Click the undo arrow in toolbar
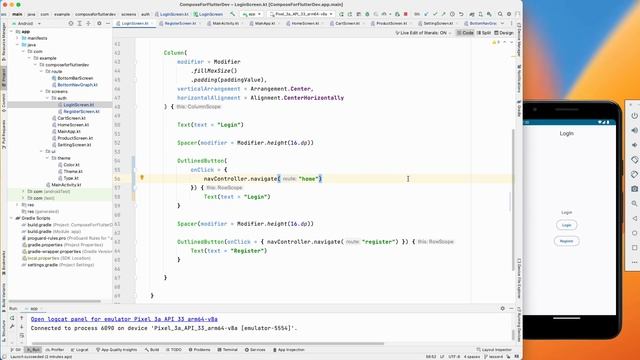The height and width of the screenshot is (360, 640). coord(461,14)
